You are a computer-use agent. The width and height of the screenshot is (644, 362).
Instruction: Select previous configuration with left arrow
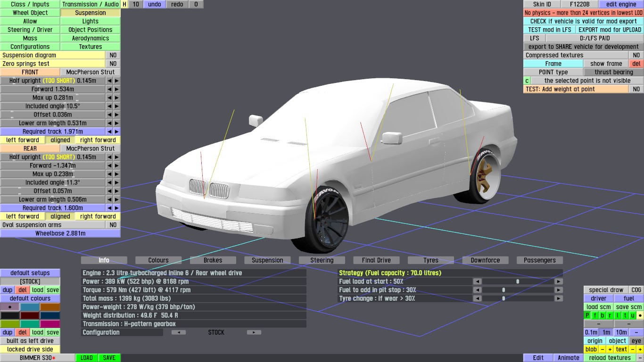click(x=178, y=332)
